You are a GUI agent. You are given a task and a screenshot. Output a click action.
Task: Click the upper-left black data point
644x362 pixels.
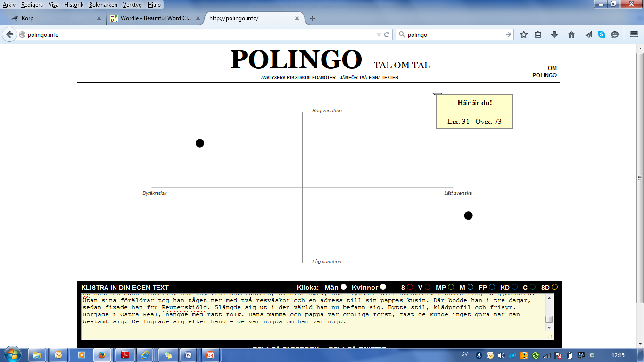[x=200, y=143]
